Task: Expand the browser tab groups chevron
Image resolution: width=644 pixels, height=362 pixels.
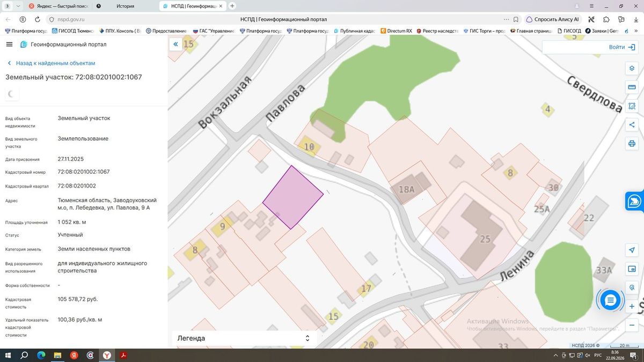Action: coord(19,6)
